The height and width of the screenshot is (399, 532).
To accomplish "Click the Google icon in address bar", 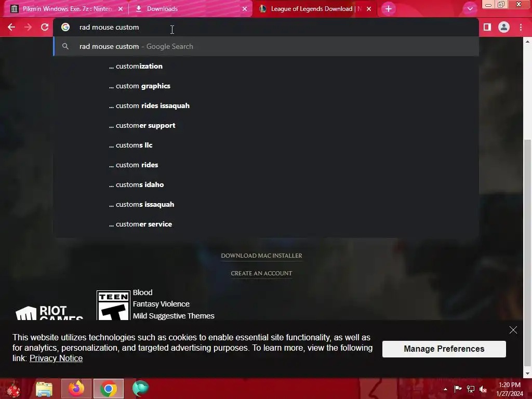I will pos(65,27).
